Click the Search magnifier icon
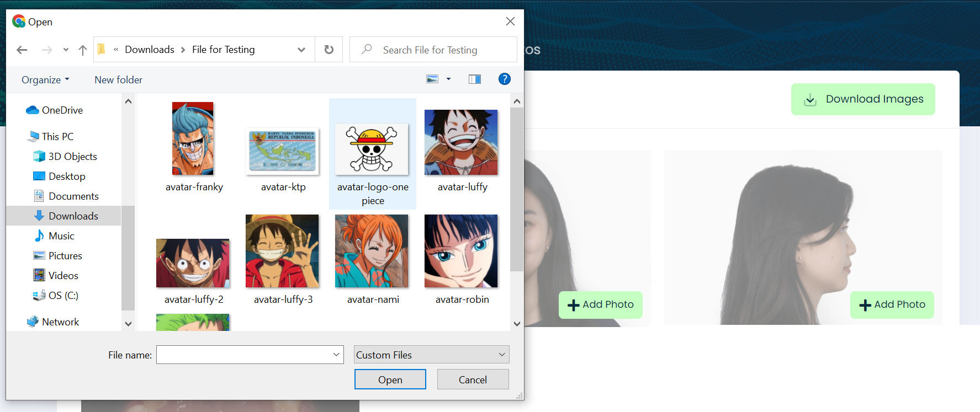The image size is (980, 412). point(367,49)
